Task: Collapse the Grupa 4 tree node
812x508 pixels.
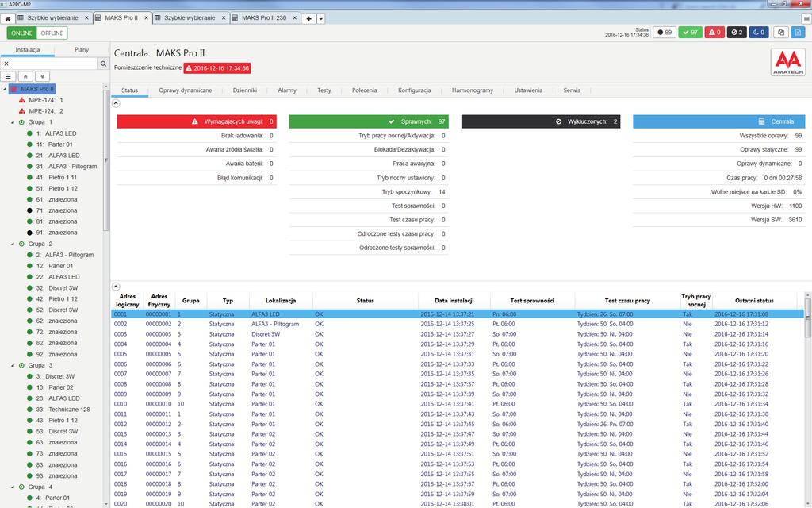Action: pyautogui.click(x=13, y=487)
